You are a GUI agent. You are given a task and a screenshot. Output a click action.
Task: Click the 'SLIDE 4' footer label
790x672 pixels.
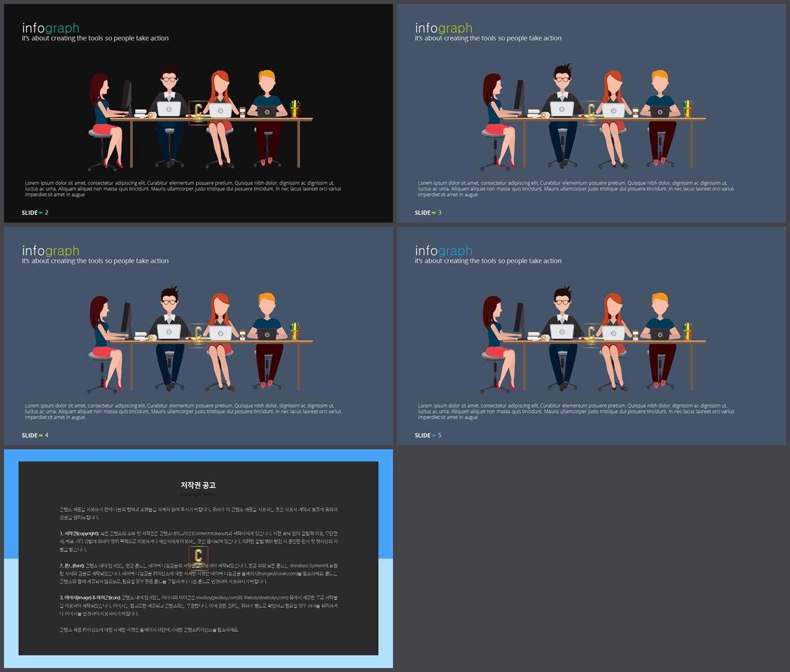click(x=35, y=436)
